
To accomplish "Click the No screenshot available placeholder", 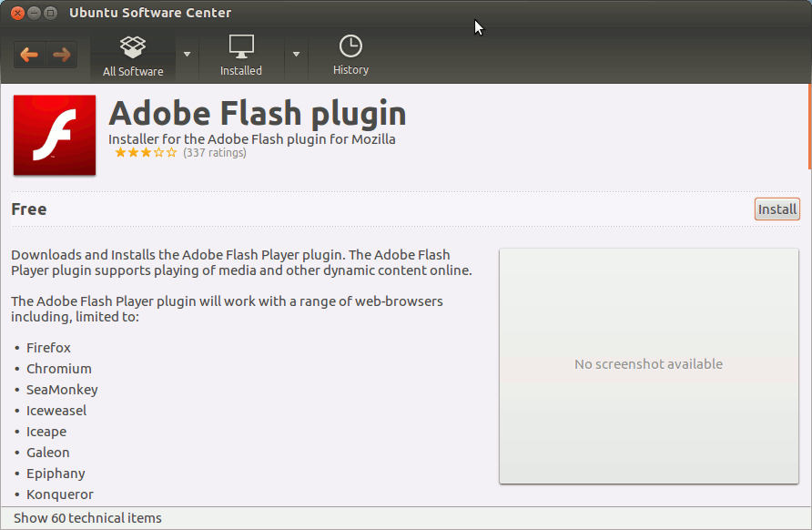I will pos(648,363).
